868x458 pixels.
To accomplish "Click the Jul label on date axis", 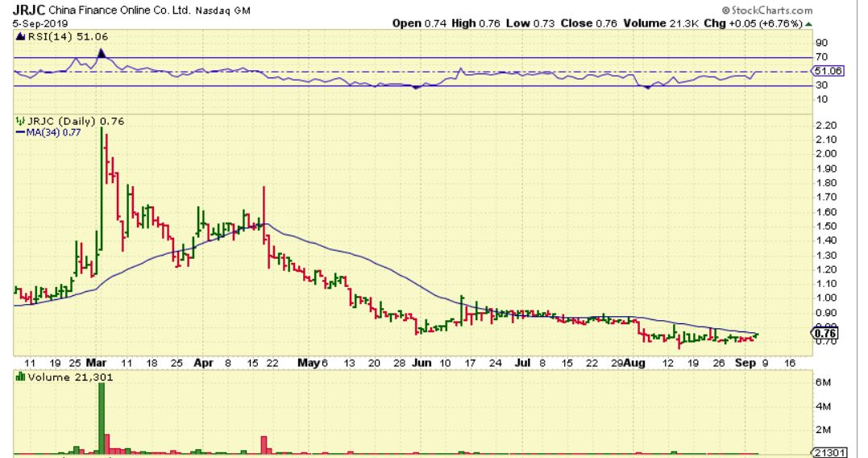I will tap(522, 364).
